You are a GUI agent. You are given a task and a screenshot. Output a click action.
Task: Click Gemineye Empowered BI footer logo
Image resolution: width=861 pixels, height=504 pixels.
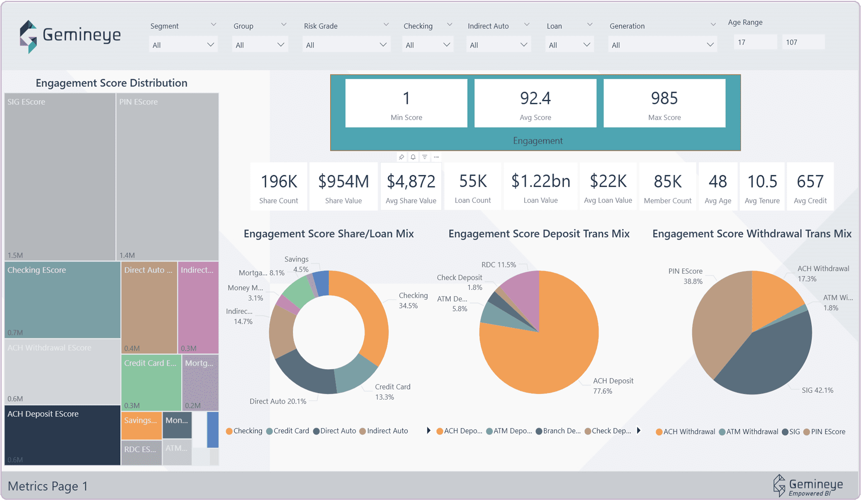(807, 486)
